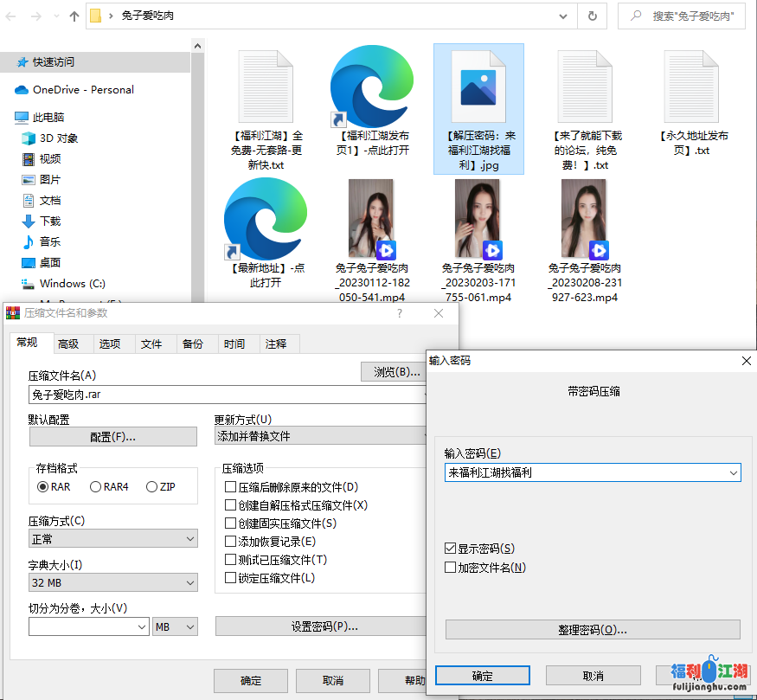The height and width of the screenshot is (700, 757).
Task: Select the ZIP archive format radio button
Action: click(152, 487)
